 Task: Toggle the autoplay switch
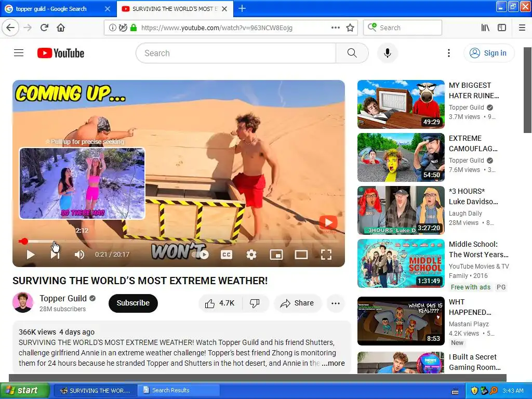200,255
